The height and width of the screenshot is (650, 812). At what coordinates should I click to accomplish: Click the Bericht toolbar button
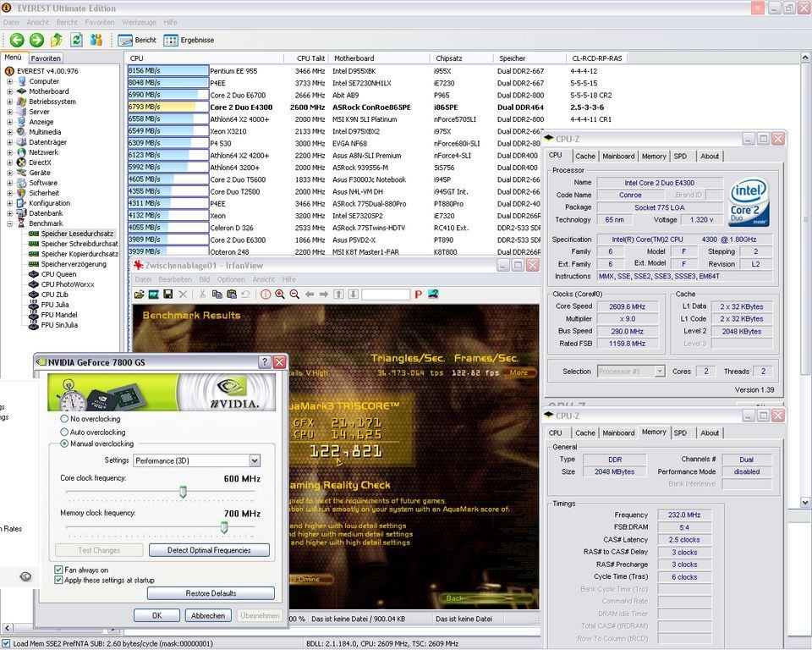point(137,40)
